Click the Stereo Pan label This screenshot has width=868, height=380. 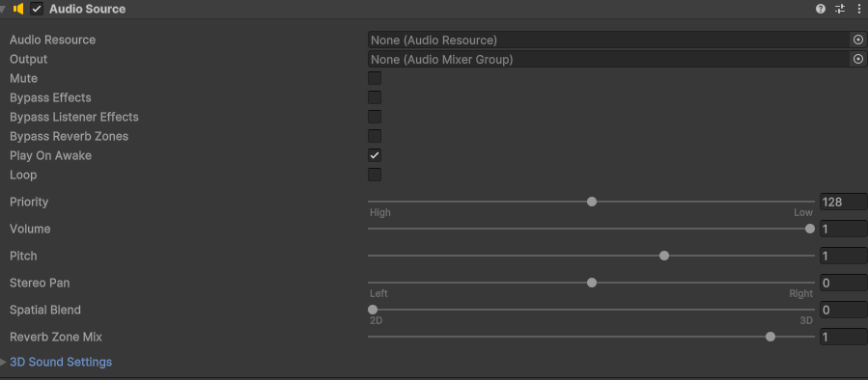point(40,283)
